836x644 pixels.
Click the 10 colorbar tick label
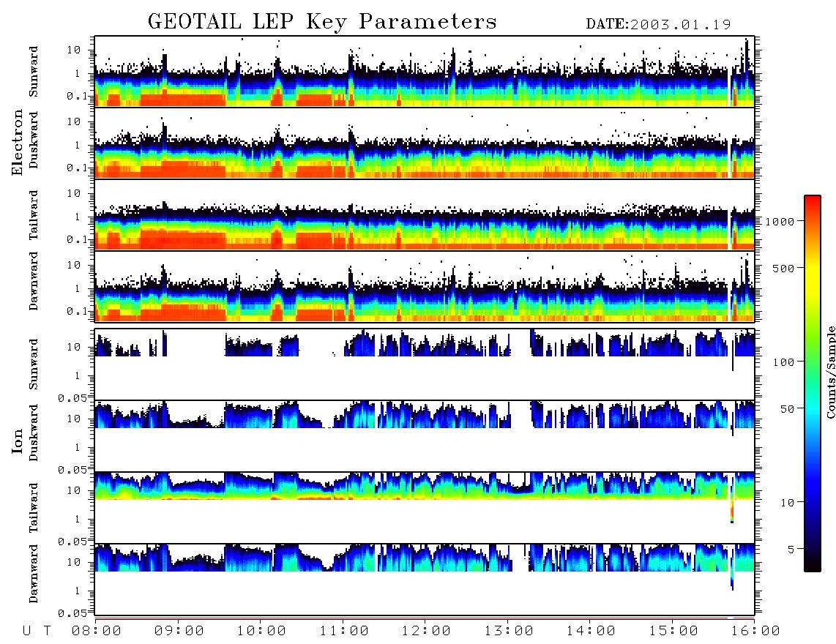click(787, 502)
